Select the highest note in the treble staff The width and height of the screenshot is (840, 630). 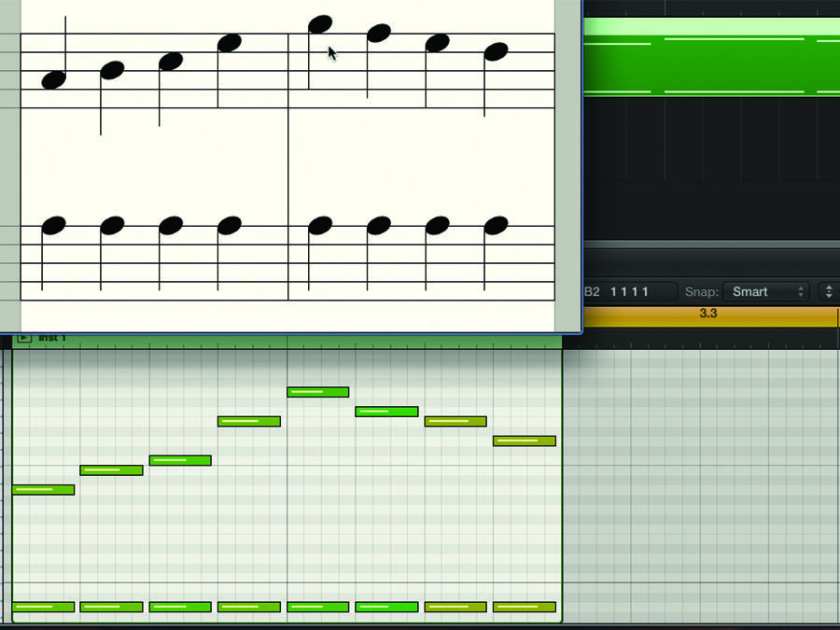tap(320, 22)
